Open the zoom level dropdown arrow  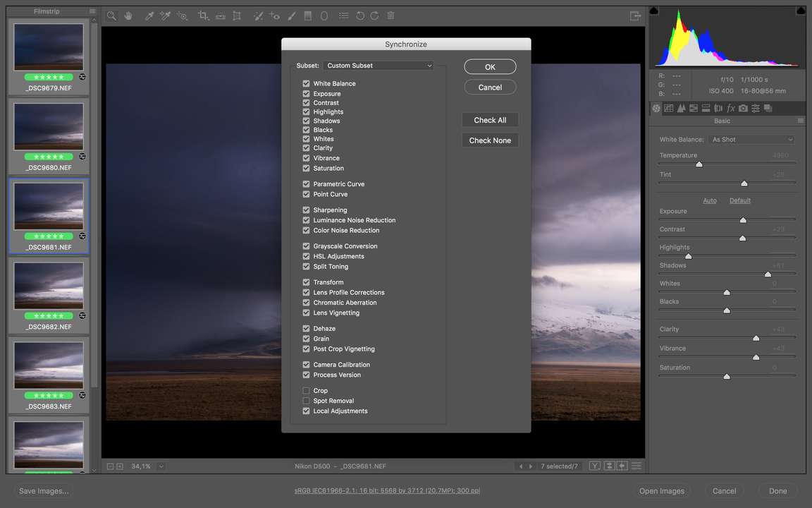coord(161,466)
